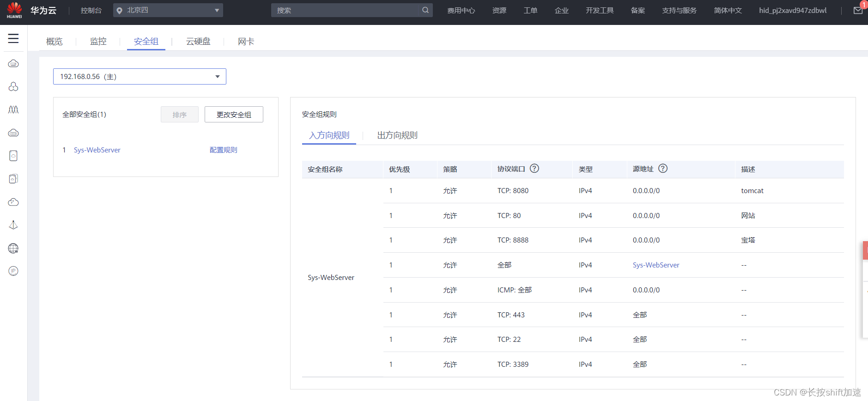Click the TCP: 443 port cell
The image size is (868, 401).
(511, 315)
